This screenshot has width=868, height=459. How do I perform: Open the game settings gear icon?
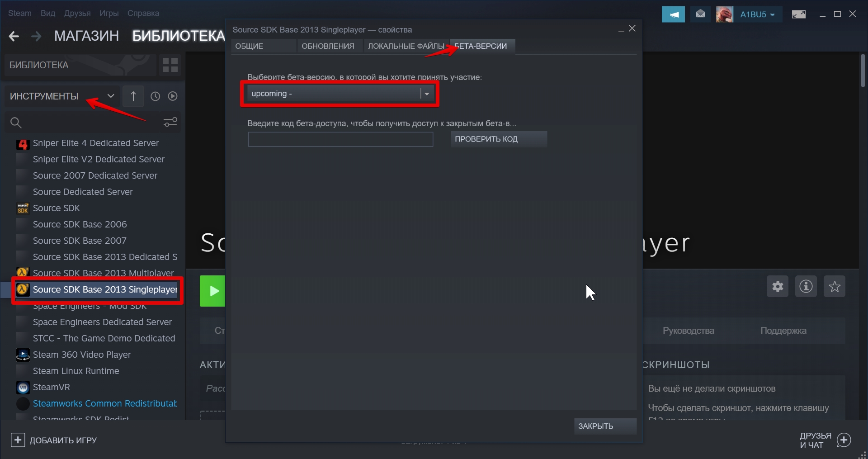778,286
